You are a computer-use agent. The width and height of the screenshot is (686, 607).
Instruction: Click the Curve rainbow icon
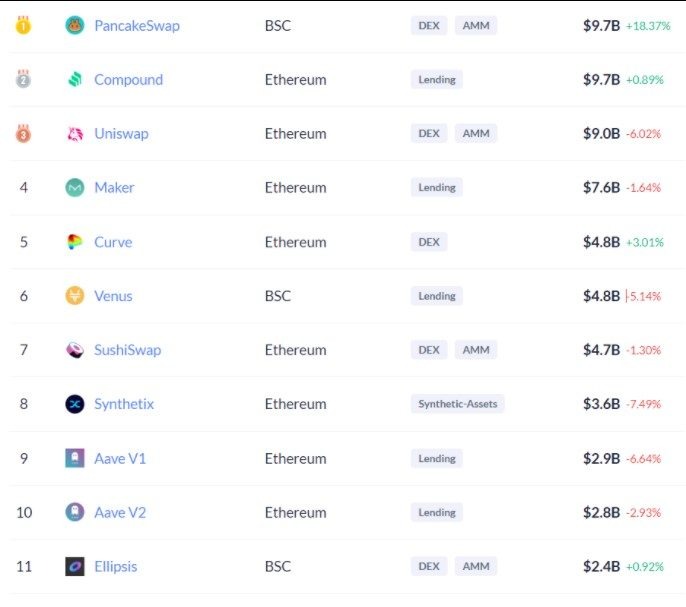coord(75,242)
